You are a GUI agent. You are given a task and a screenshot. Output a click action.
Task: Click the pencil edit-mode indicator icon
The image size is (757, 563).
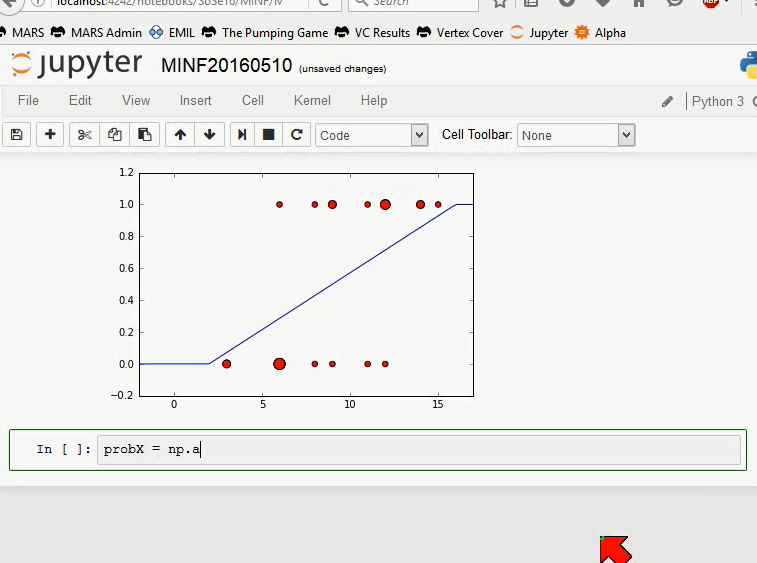point(667,101)
